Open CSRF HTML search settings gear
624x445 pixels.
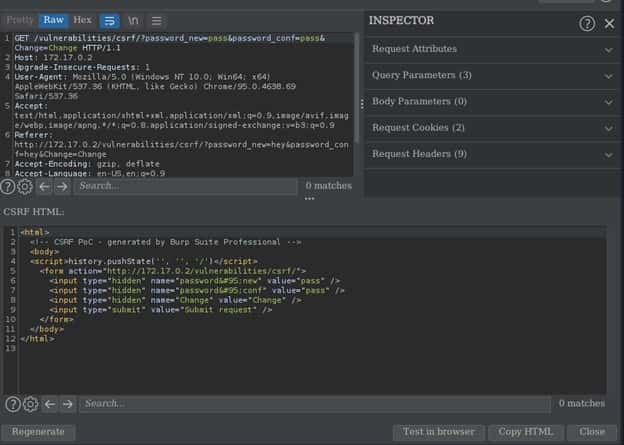point(31,404)
